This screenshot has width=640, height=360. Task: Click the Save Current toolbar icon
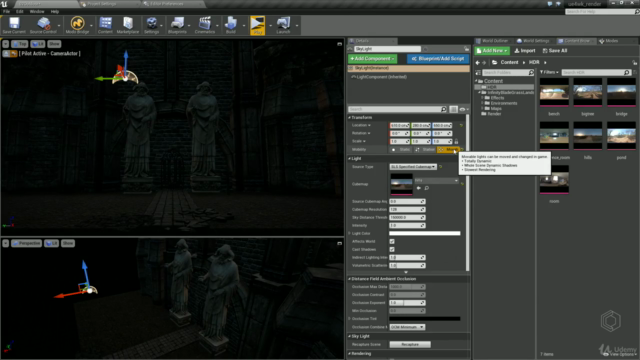pyautogui.click(x=14, y=25)
